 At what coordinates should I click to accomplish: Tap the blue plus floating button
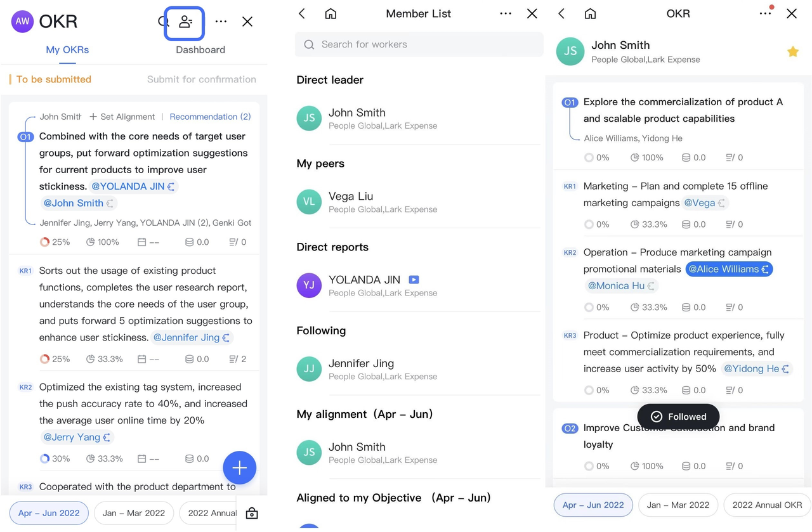pos(239,468)
